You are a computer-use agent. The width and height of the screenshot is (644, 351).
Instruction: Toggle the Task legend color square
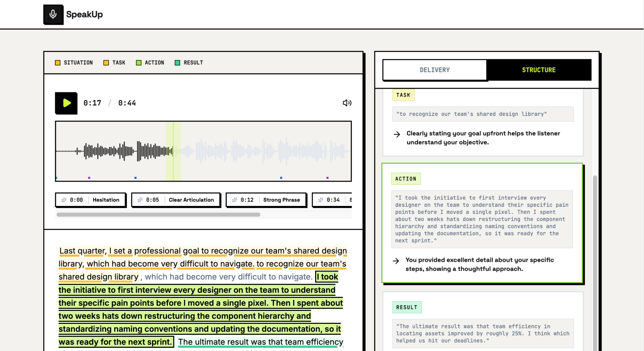[106, 63]
